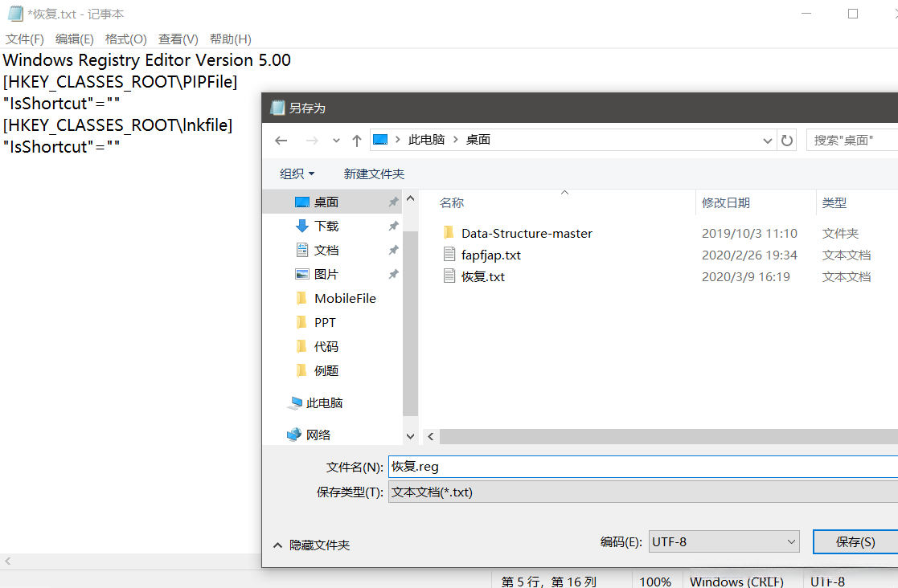Open Notepad 编辑(E) menu
This screenshot has height=588, width=898.
tap(75, 39)
